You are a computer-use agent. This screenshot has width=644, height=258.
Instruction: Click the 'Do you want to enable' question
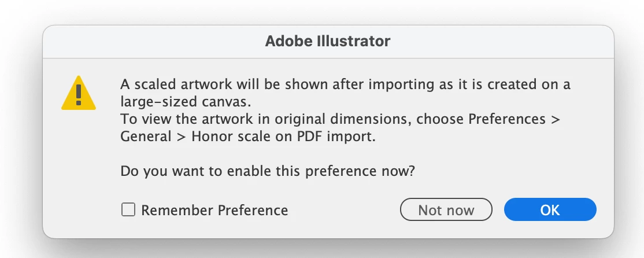pos(268,171)
